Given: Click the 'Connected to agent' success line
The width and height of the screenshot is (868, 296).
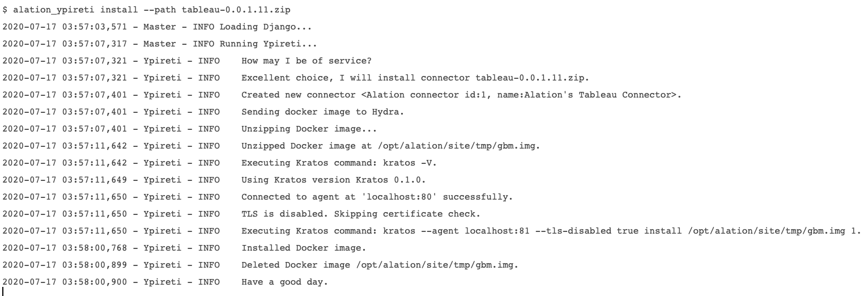Looking at the screenshot, I should click(x=258, y=197).
